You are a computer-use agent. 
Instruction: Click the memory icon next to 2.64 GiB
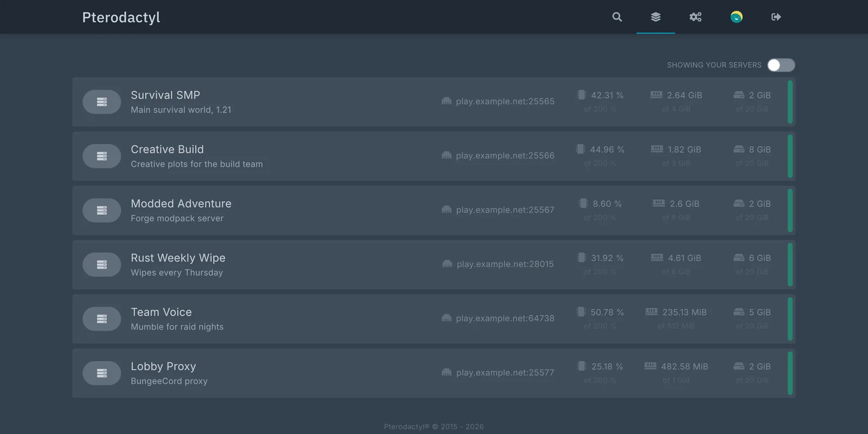tap(656, 95)
